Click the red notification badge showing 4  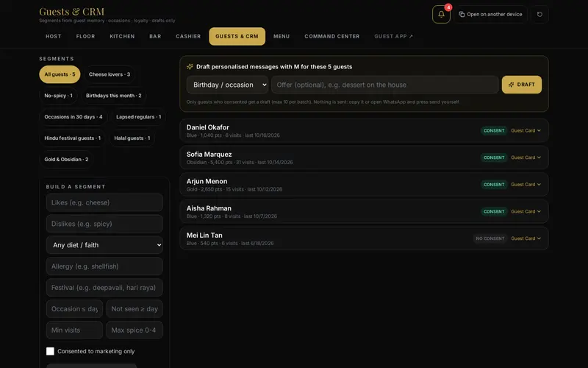[x=448, y=7]
